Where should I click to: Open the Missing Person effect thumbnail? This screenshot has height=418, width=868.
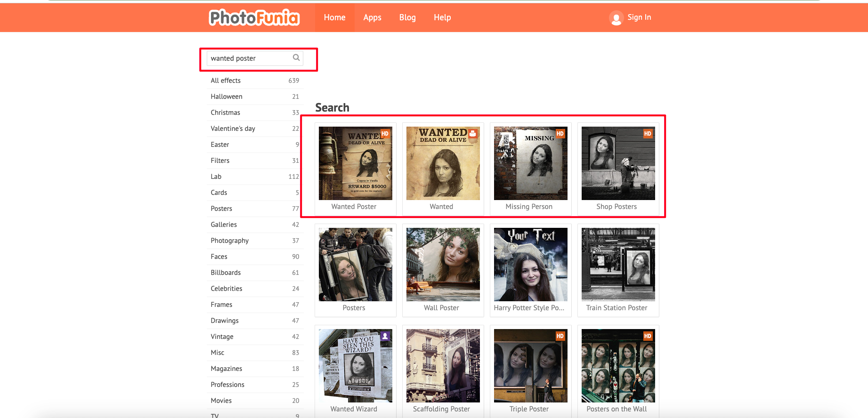[x=531, y=163]
